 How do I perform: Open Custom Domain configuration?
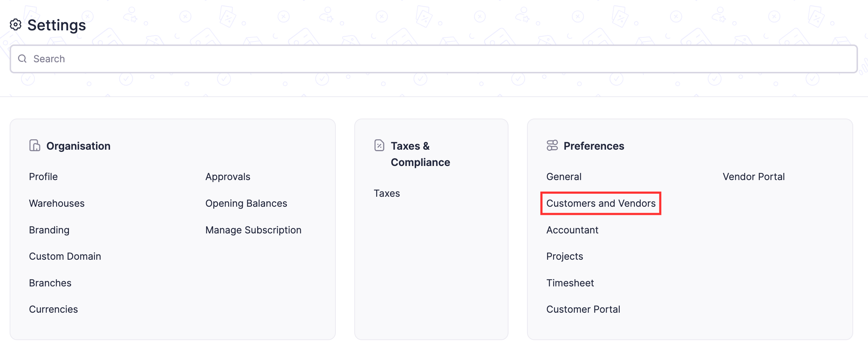[x=65, y=256]
